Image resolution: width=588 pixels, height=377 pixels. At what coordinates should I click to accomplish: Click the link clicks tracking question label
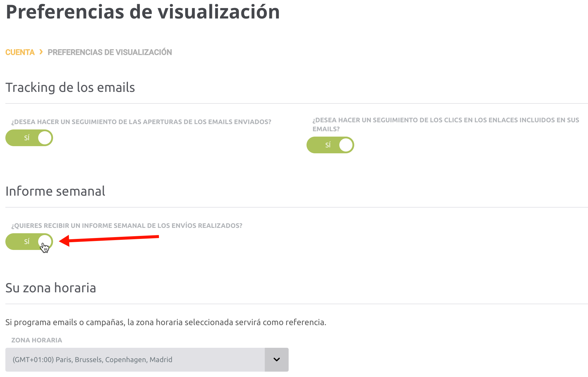click(446, 124)
